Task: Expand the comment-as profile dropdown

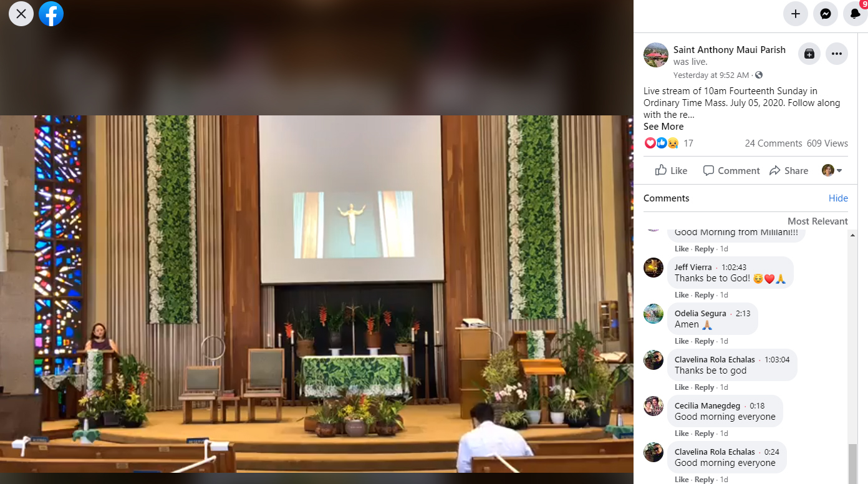Action: pyautogui.click(x=832, y=171)
